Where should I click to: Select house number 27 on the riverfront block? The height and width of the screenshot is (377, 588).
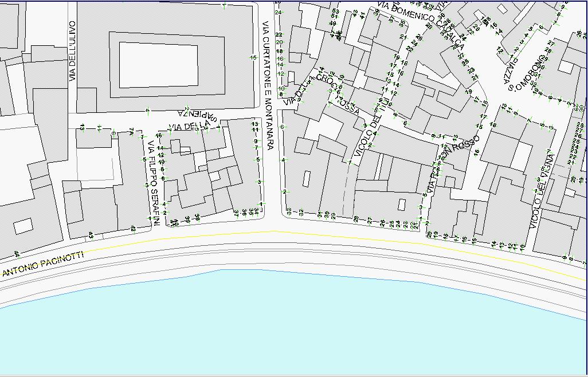(x=370, y=220)
